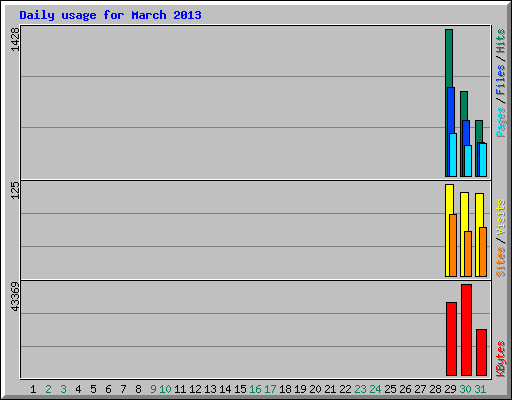
Task: Click the orange Sites bar for day 29
Action: point(453,246)
